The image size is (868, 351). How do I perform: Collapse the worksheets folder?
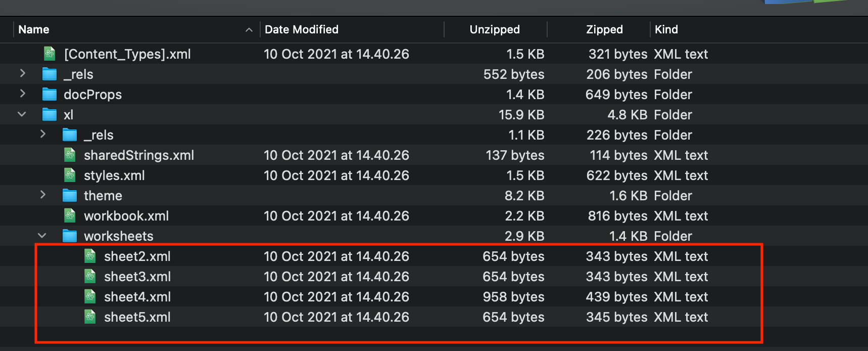(42, 236)
